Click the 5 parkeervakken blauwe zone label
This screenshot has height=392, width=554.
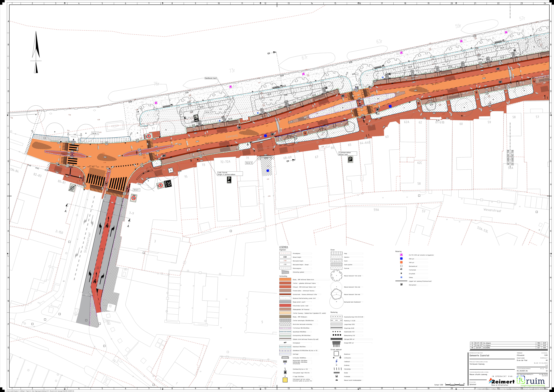click(348, 153)
